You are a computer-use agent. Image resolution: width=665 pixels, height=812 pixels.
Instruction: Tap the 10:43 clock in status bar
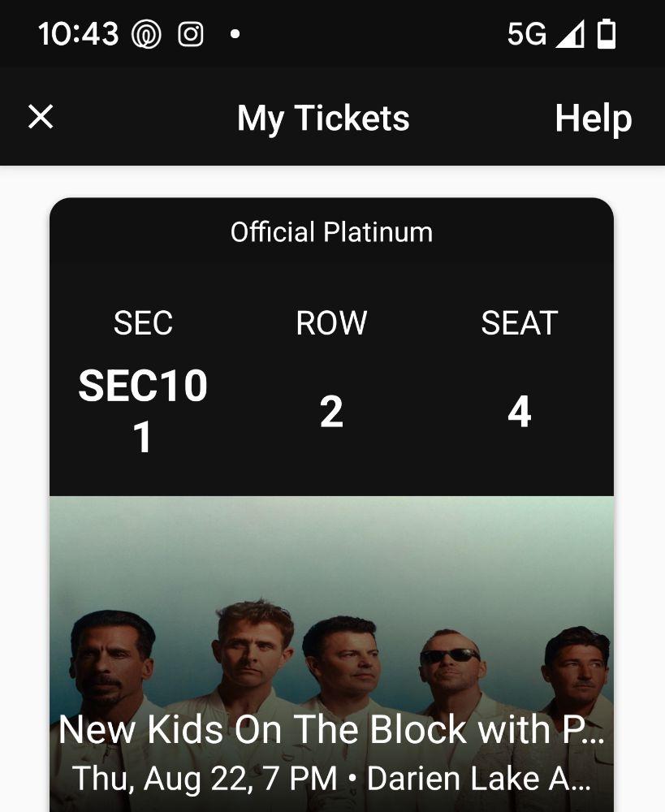78,35
